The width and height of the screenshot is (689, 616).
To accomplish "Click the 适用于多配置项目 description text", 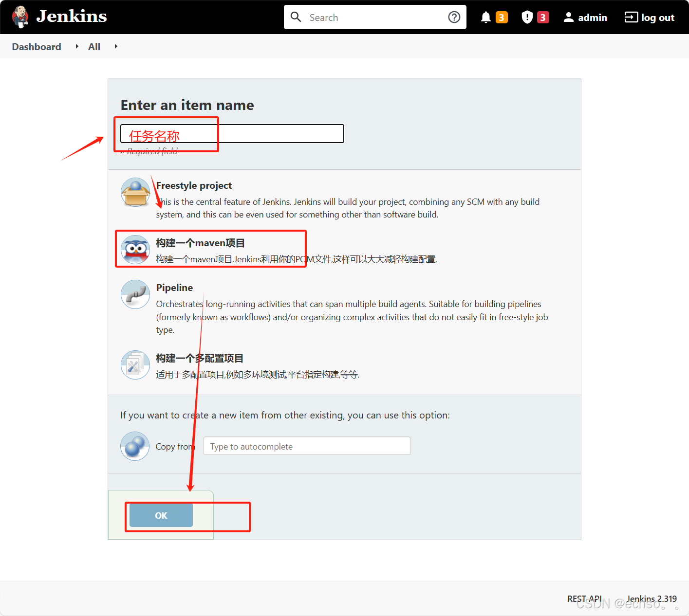I will (x=258, y=375).
